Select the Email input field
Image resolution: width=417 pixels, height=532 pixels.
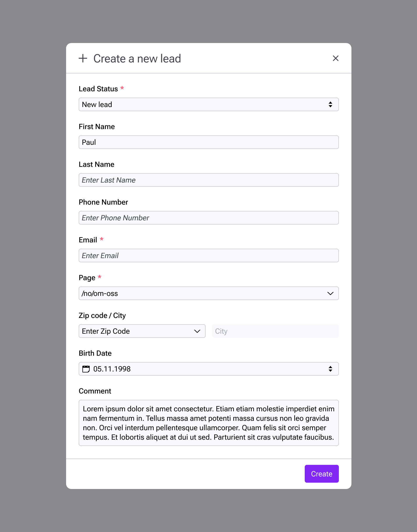(x=208, y=256)
